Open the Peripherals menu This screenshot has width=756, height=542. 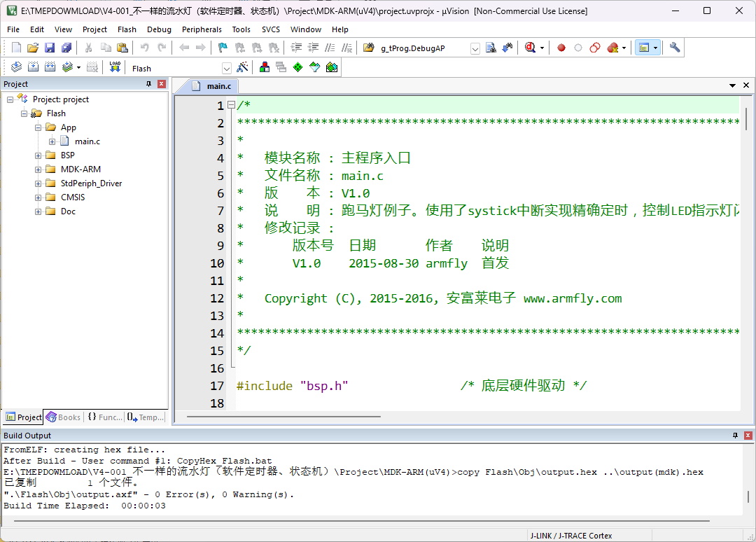(x=202, y=29)
